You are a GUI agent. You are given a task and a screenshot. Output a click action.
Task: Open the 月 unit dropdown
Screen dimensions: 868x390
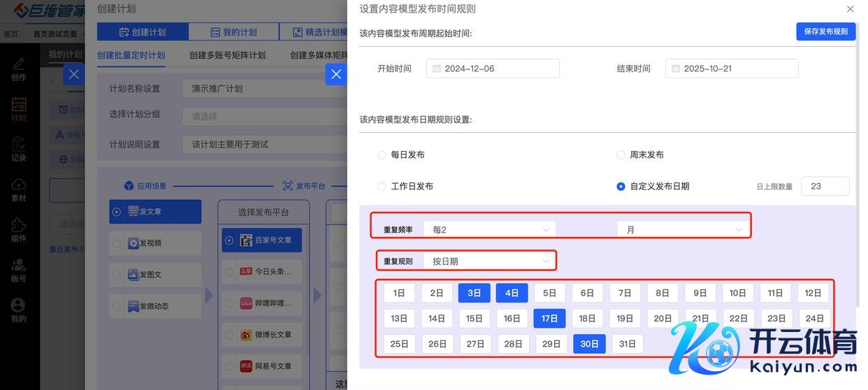(682, 229)
